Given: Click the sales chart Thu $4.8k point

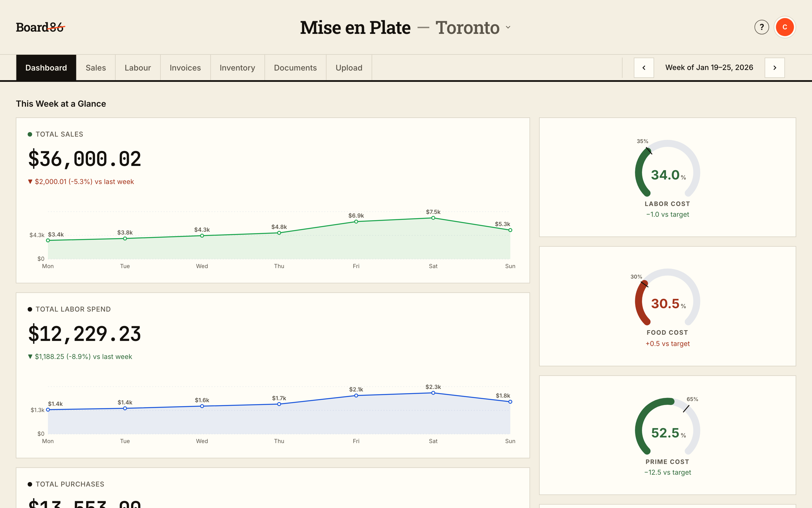Looking at the screenshot, I should click(x=279, y=233).
